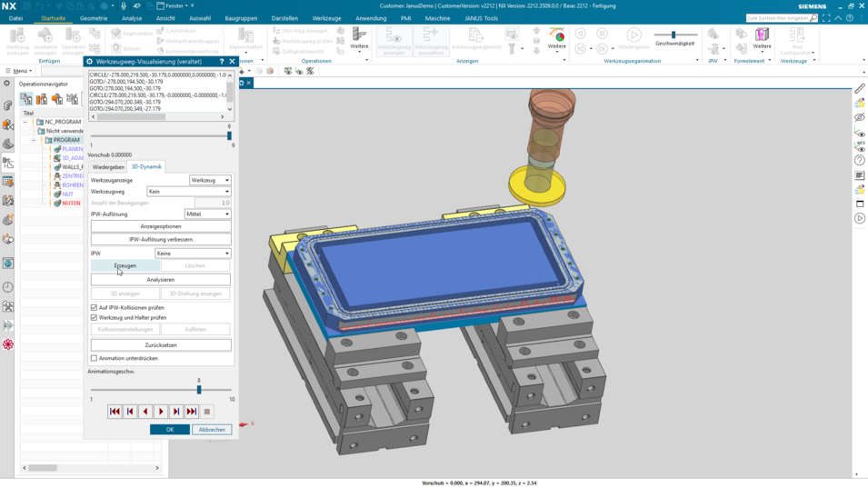The height and width of the screenshot is (488, 868).
Task: Click help icon in dialog title bar
Action: pyautogui.click(x=222, y=62)
